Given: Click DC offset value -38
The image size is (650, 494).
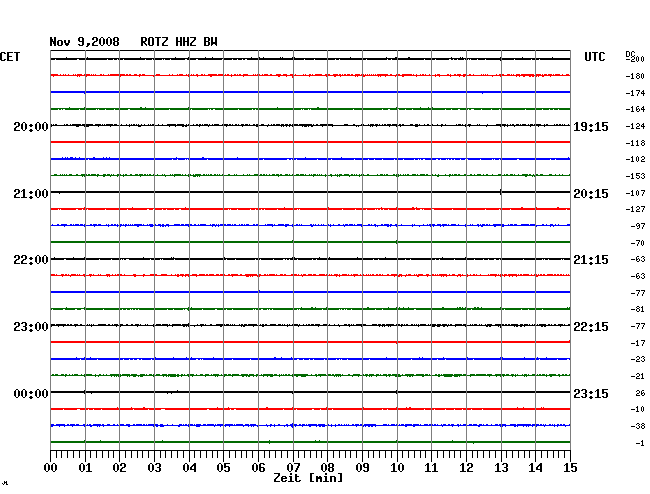Looking at the screenshot, I should 638,426.
